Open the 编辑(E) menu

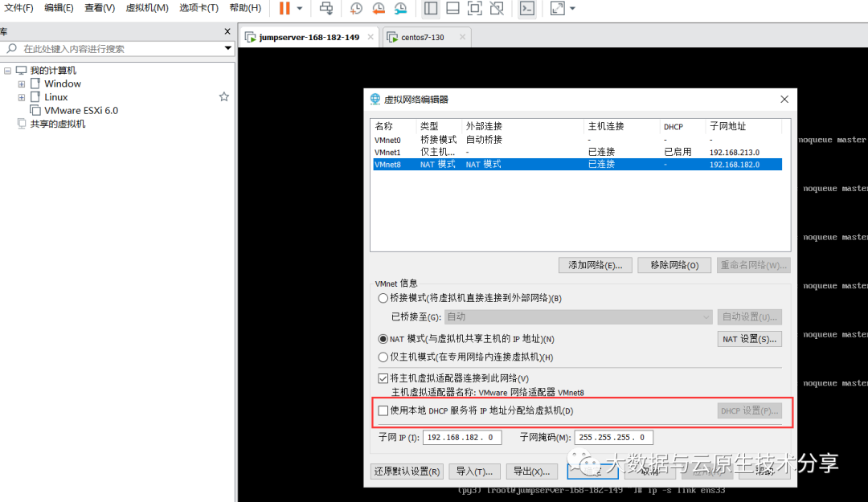[59, 8]
